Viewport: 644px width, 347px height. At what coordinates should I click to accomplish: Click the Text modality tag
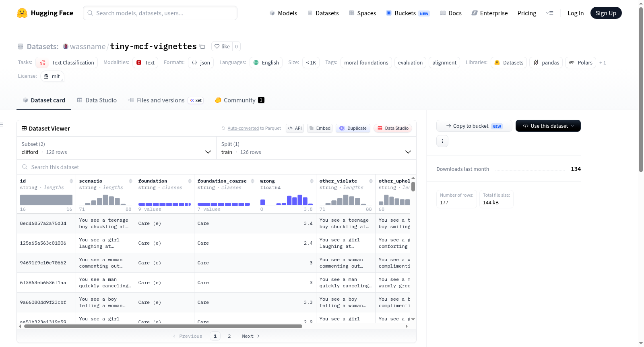tap(145, 62)
